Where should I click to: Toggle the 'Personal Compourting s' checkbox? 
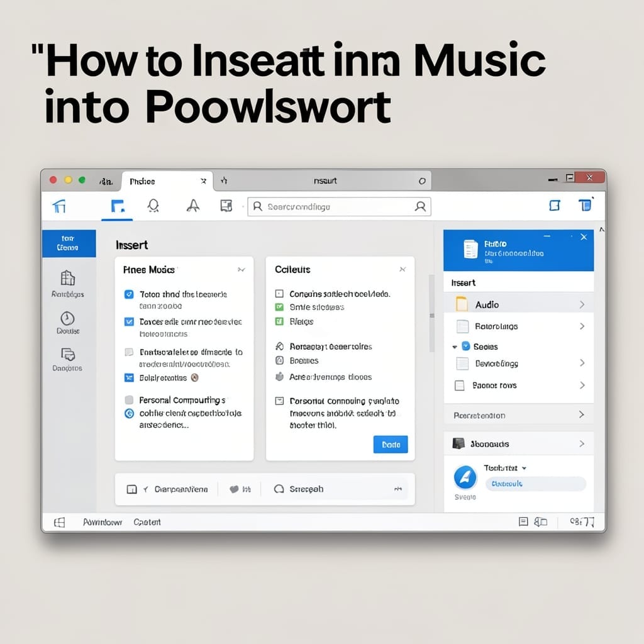(x=129, y=399)
